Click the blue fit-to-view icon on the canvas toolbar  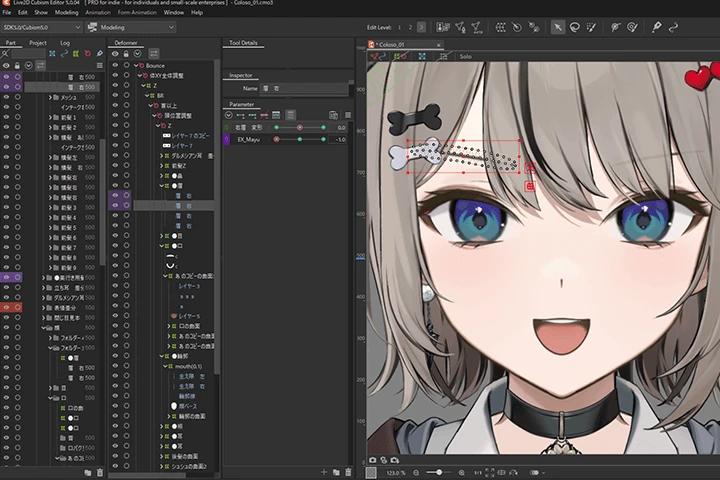click(x=422, y=56)
